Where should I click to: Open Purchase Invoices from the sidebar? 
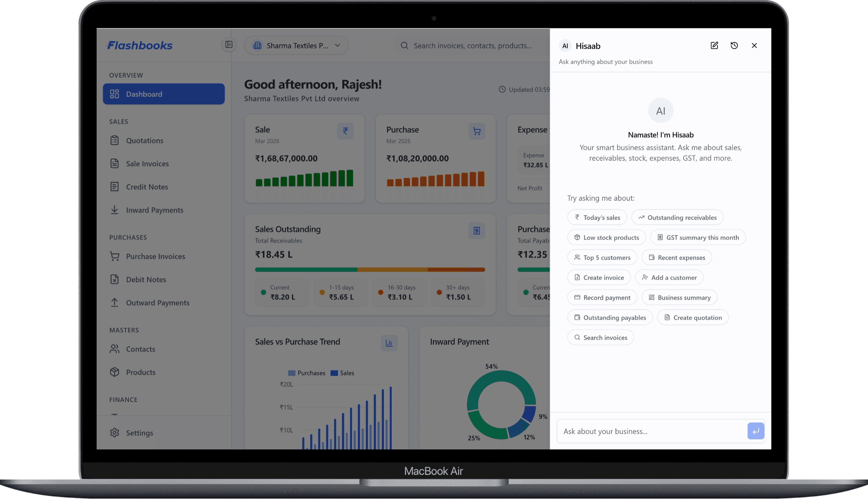pos(155,256)
